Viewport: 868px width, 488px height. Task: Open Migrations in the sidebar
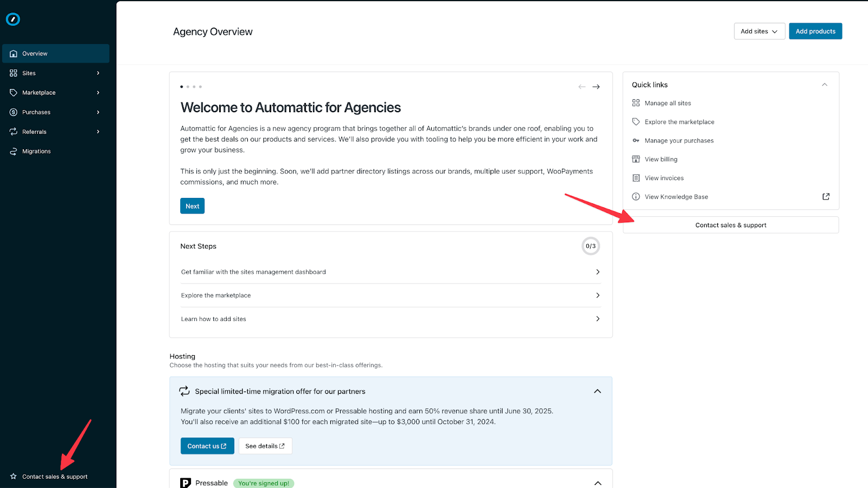(x=36, y=151)
